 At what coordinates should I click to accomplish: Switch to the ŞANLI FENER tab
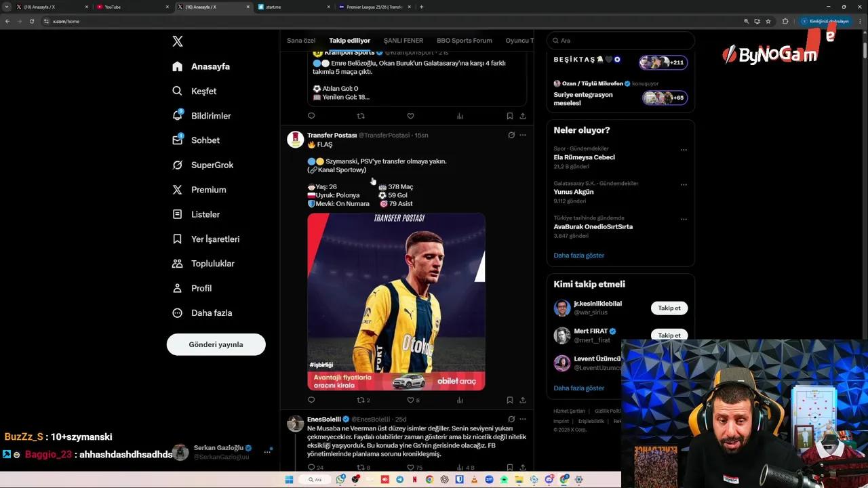pyautogui.click(x=403, y=41)
